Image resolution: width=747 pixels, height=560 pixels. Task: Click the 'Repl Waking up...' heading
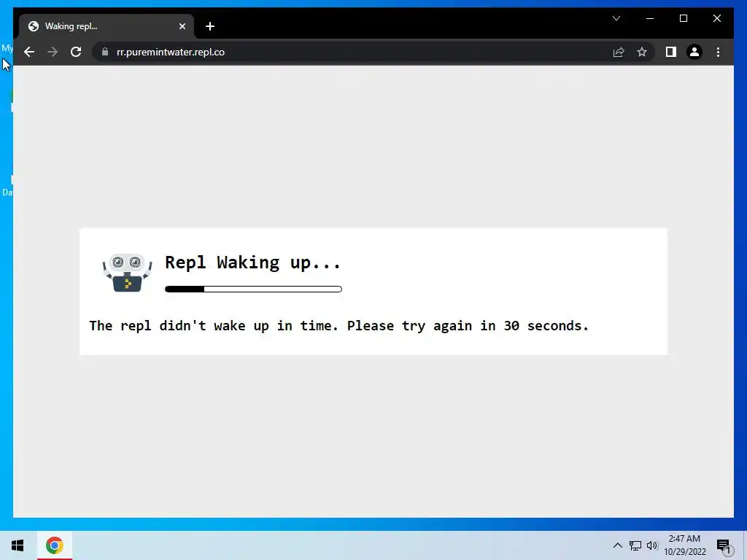(252, 262)
